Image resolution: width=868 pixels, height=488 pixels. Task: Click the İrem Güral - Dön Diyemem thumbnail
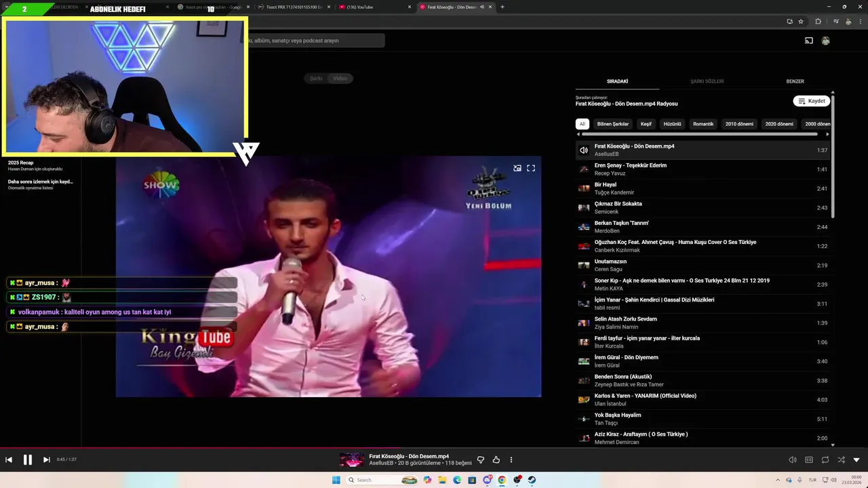click(583, 361)
